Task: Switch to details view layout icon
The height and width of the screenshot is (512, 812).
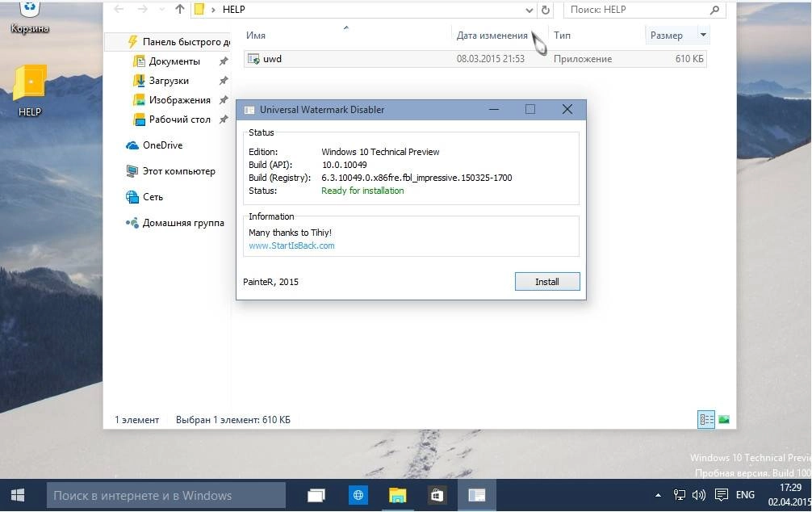Action: click(706, 419)
